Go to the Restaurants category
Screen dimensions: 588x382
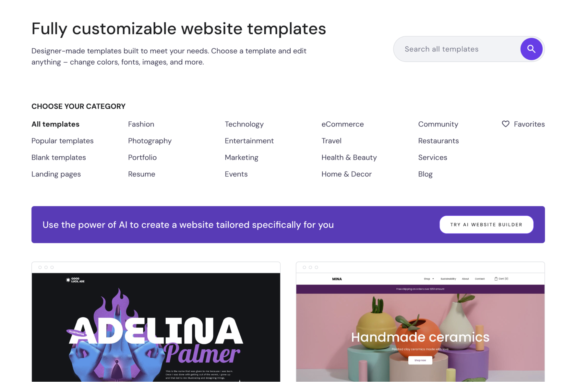[x=438, y=141]
